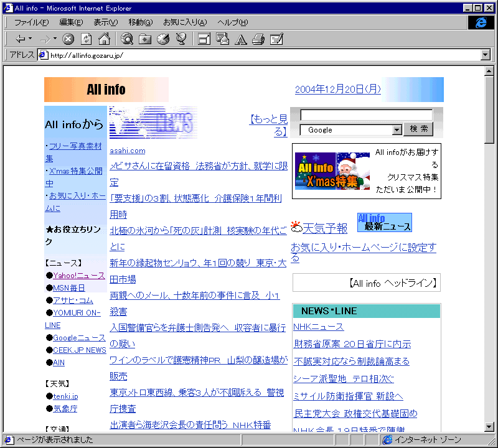Open the お気に入り(A) menu
This screenshot has height=448, width=498.
point(185,22)
